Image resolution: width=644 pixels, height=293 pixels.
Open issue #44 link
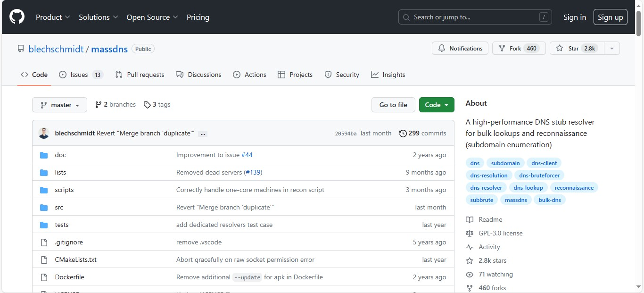coord(247,155)
